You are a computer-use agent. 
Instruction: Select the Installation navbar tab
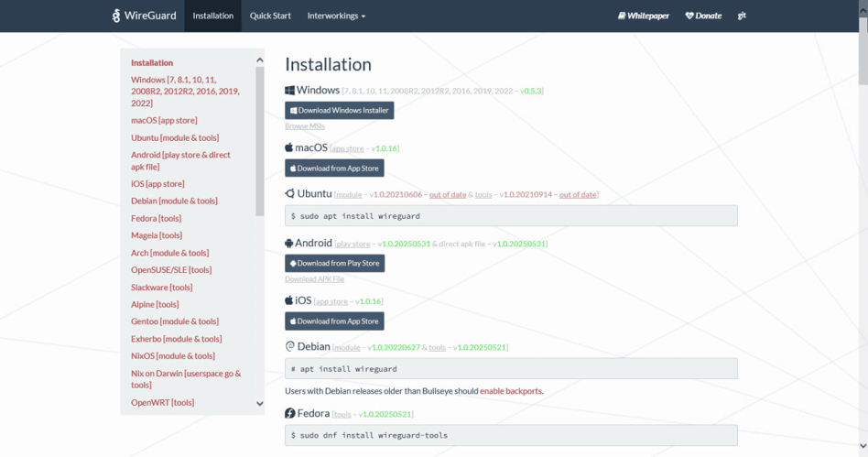(x=212, y=16)
